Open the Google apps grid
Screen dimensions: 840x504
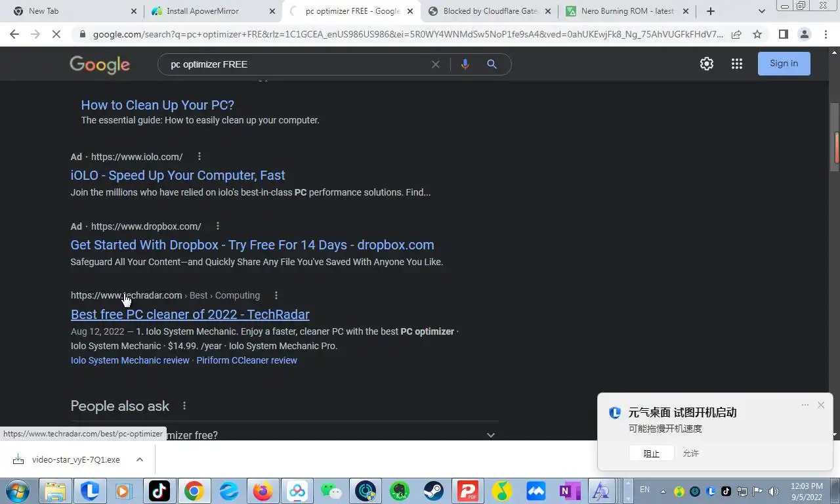737,64
